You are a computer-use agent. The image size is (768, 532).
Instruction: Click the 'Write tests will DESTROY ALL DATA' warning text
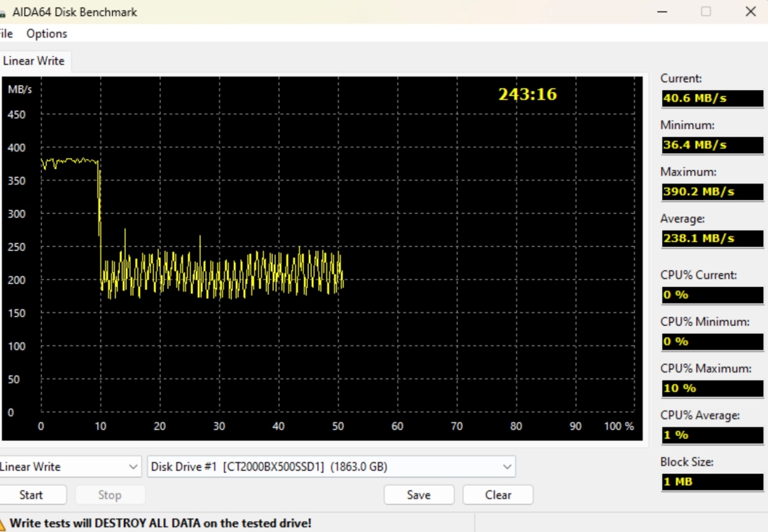pyautogui.click(x=160, y=523)
